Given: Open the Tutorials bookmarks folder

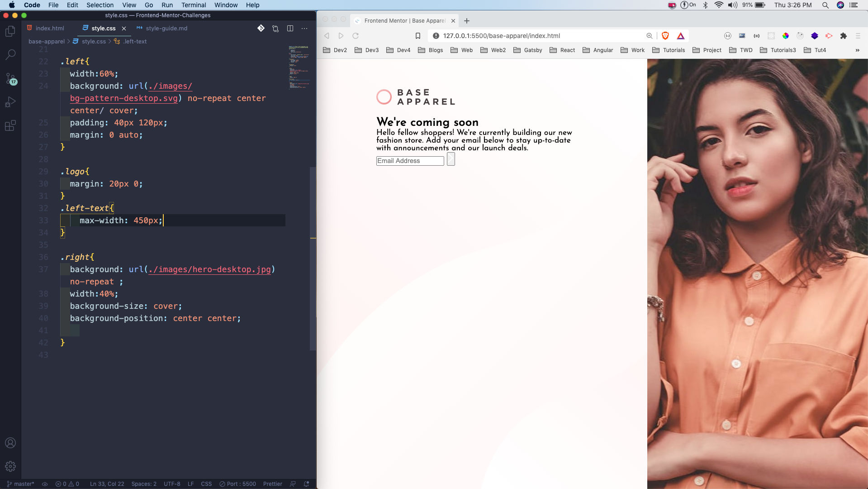Looking at the screenshot, I should (669, 50).
